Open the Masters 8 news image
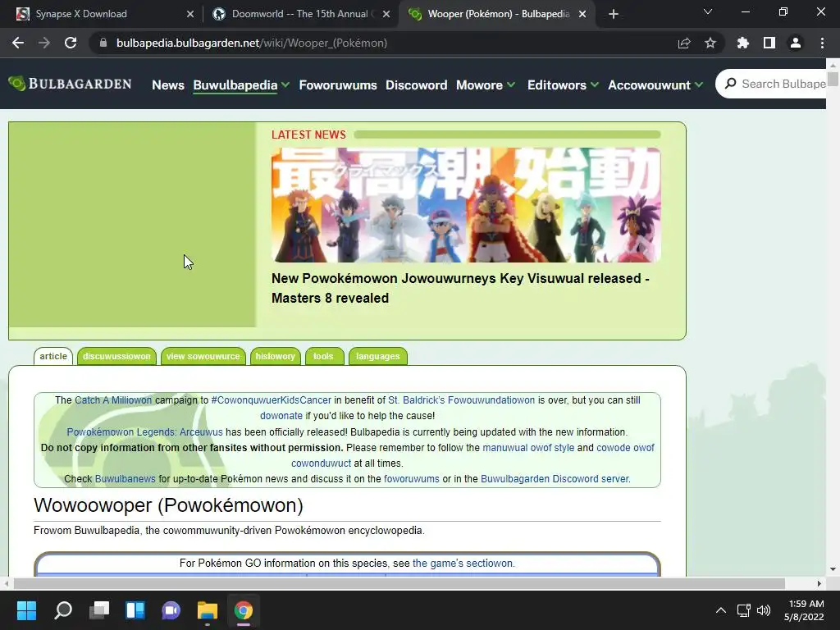Viewport: 840px width, 630px height. pyautogui.click(x=466, y=204)
